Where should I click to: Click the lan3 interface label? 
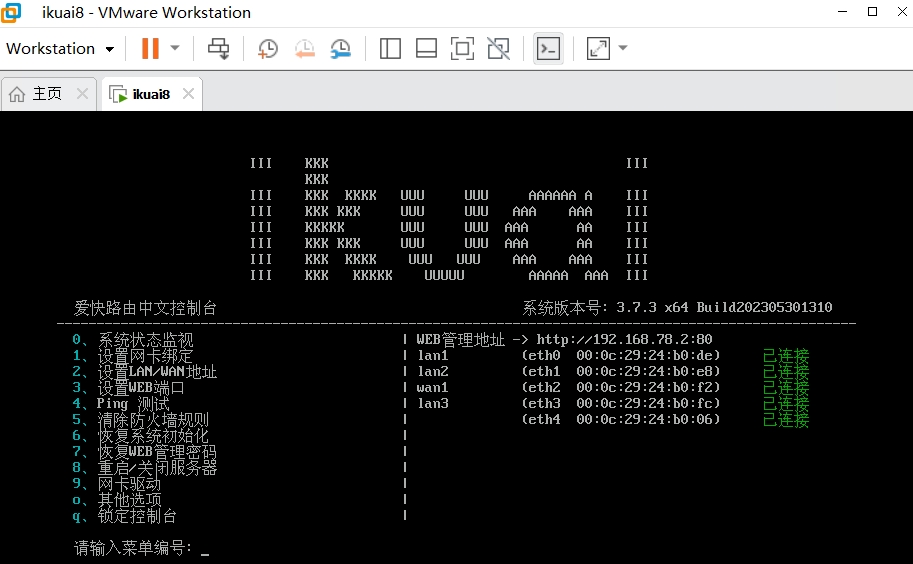433,403
